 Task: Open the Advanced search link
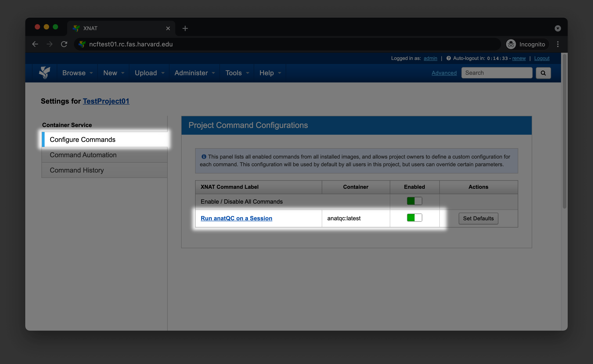click(x=444, y=73)
